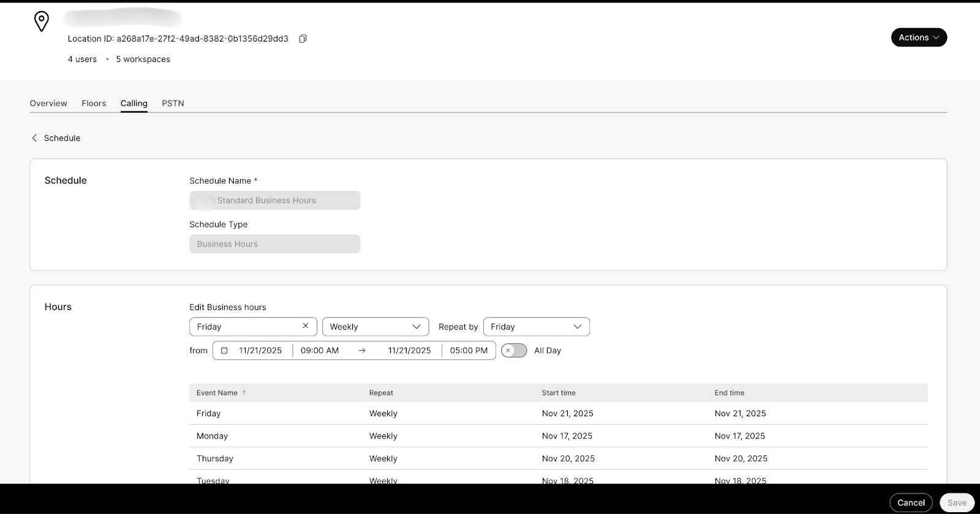The height and width of the screenshot is (514, 980).
Task: Toggle the All Day switch
Action: coord(514,351)
